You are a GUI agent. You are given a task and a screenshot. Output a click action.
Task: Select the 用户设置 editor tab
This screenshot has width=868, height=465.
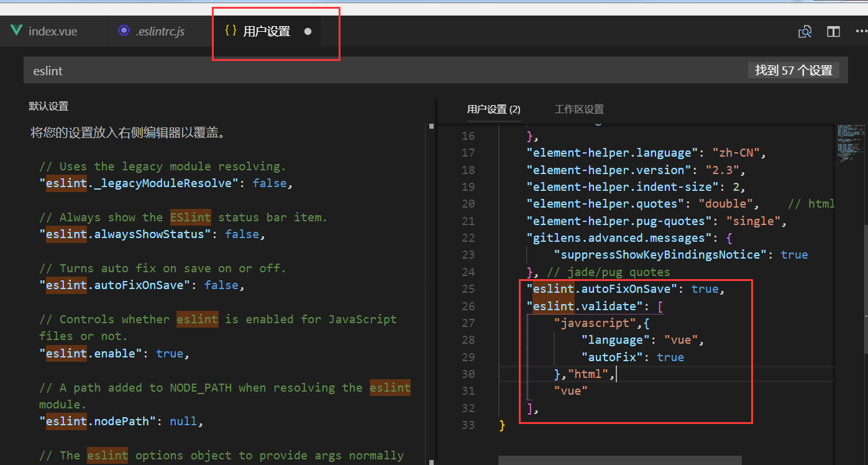coord(267,31)
